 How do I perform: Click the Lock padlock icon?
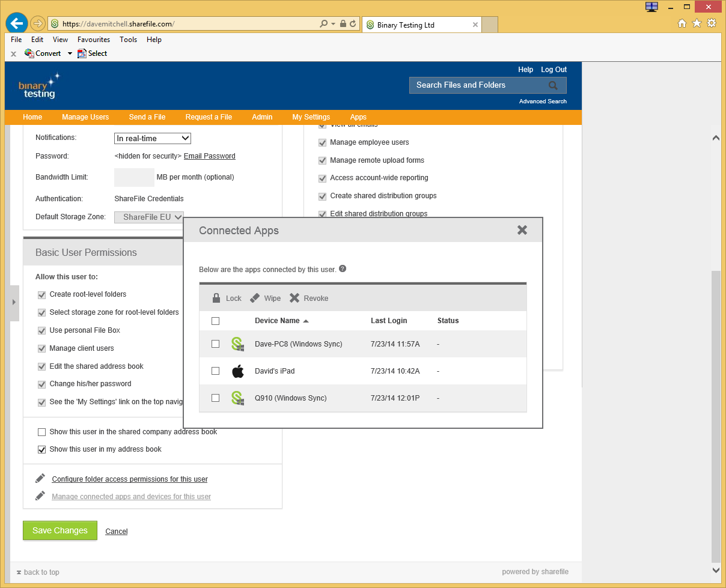tap(216, 298)
